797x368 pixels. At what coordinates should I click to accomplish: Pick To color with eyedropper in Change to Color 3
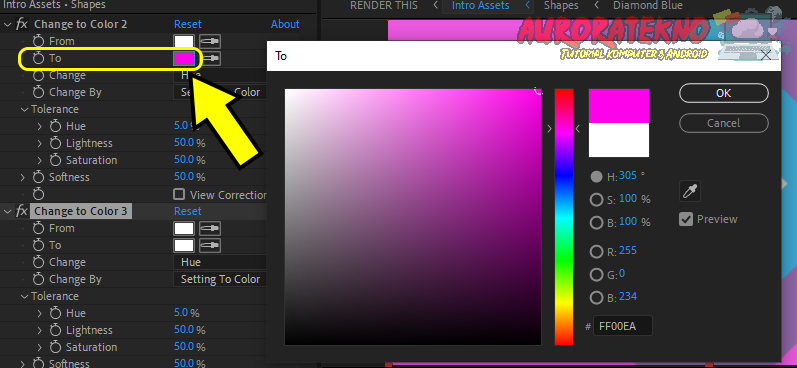tap(209, 245)
